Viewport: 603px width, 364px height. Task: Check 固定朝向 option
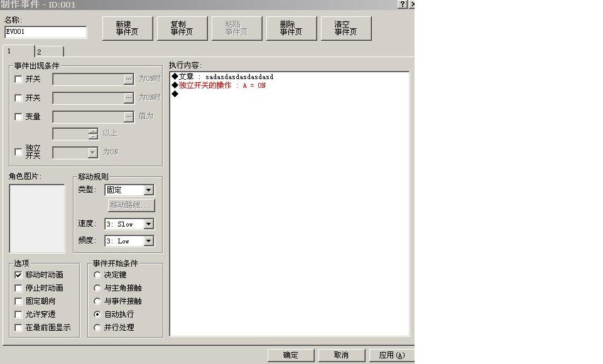pos(18,301)
